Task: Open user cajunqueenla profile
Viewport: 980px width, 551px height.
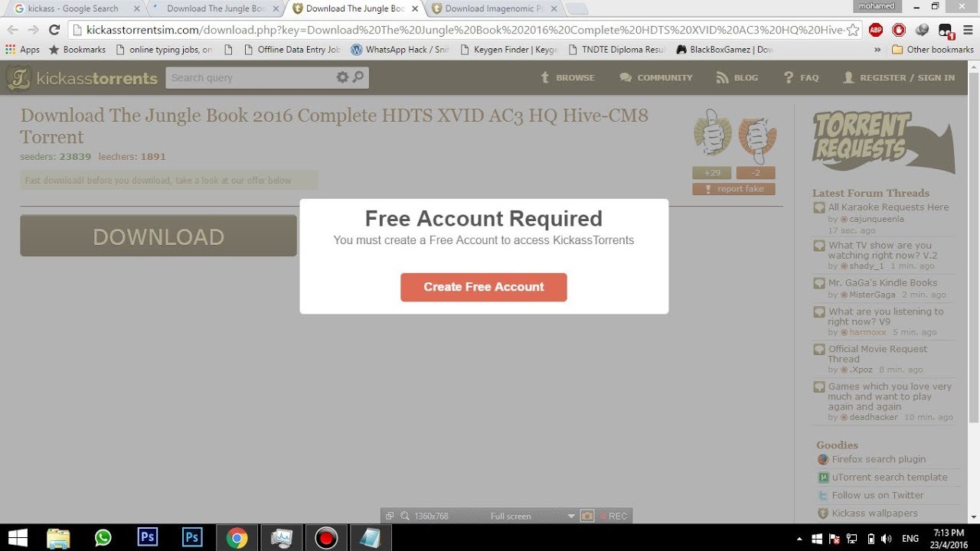Action: (x=877, y=219)
